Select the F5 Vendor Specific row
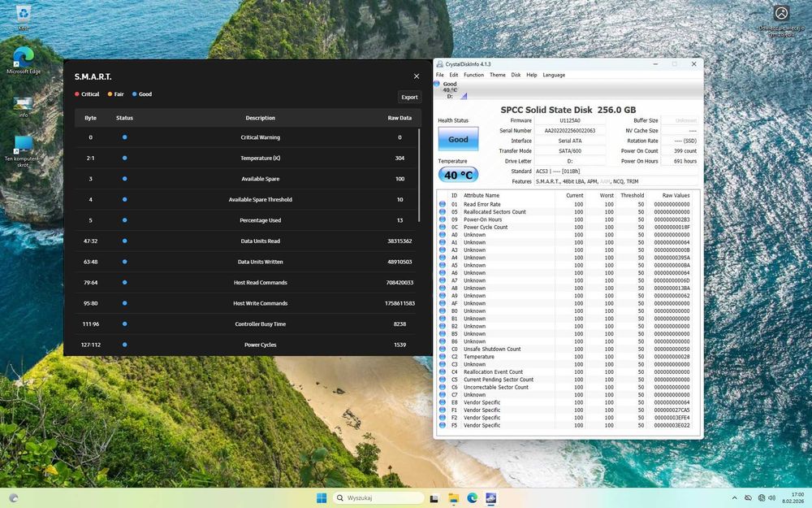The width and height of the screenshot is (812, 508). pyautogui.click(x=565, y=425)
